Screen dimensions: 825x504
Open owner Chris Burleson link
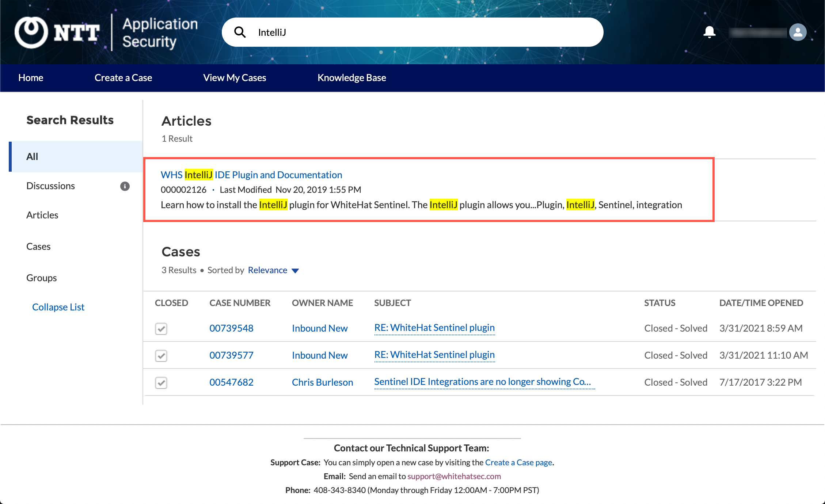click(322, 382)
